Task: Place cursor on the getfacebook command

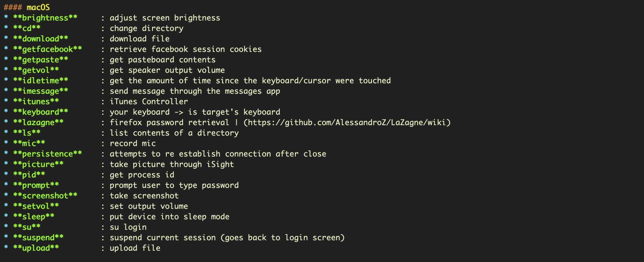Action: point(47,49)
